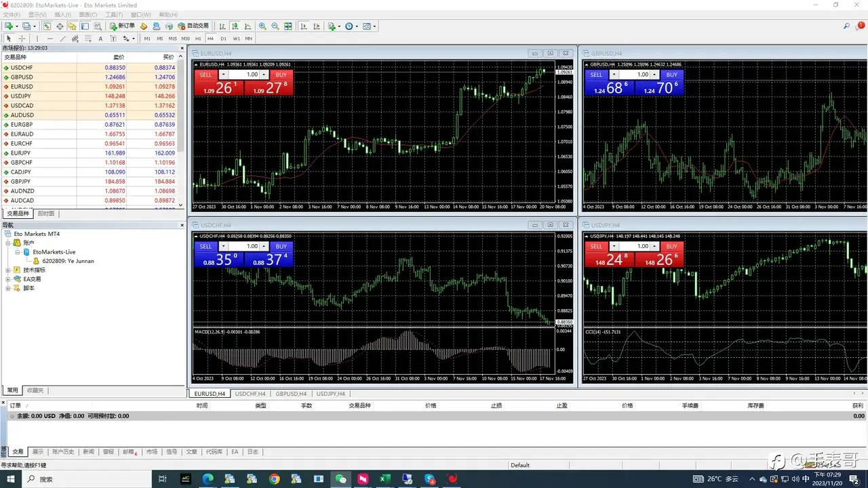Click BUY in the GBPUSD chart

click(x=671, y=75)
